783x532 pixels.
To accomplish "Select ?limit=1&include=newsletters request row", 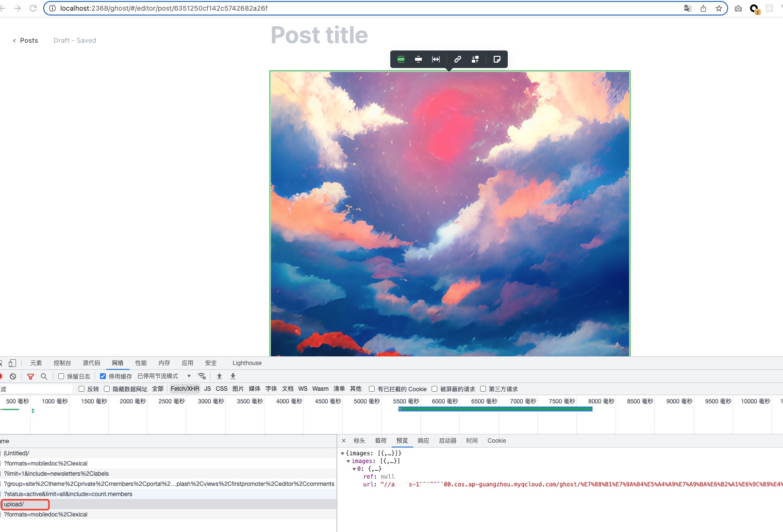I will click(168, 474).
